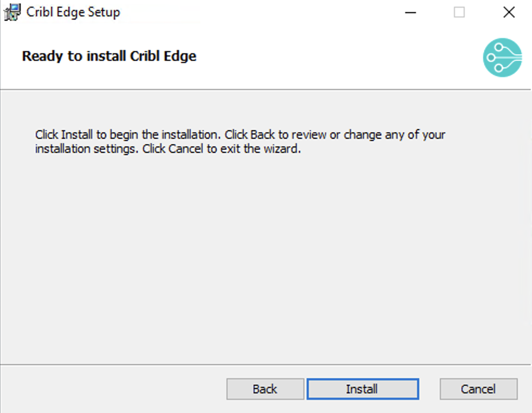532x413 pixels.
Task: Click the circular Cribl pipeline emblem
Action: 502,57
